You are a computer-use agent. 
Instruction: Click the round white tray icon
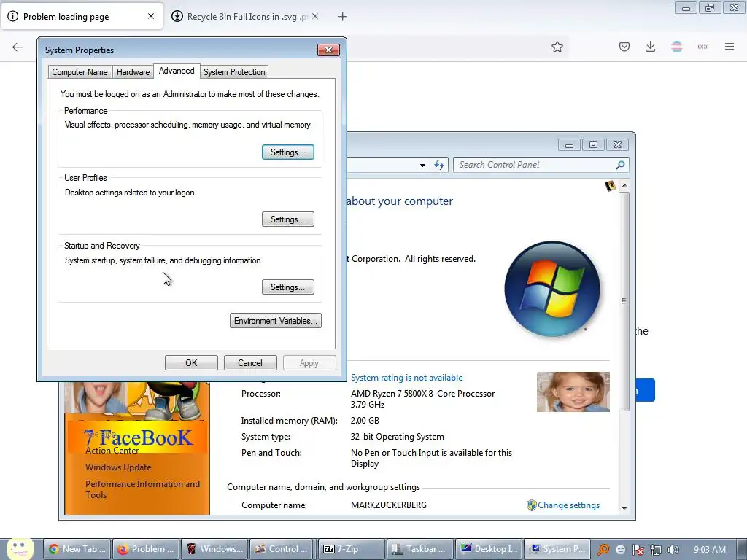620,550
